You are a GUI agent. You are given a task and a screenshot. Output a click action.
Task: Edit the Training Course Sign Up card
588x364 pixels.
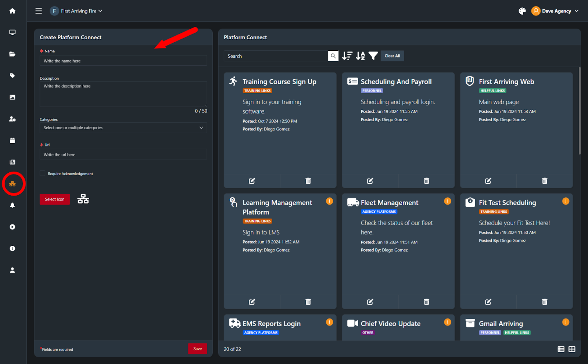(252, 181)
